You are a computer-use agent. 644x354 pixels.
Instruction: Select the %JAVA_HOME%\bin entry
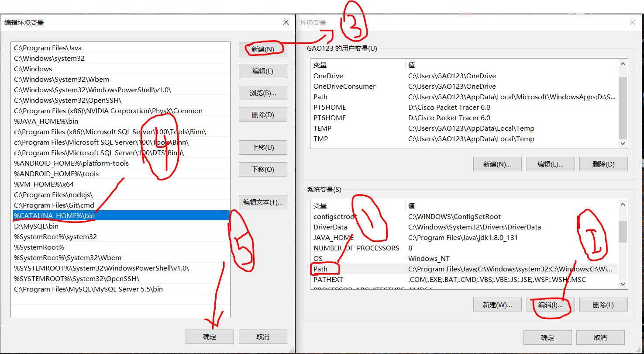click(121, 121)
